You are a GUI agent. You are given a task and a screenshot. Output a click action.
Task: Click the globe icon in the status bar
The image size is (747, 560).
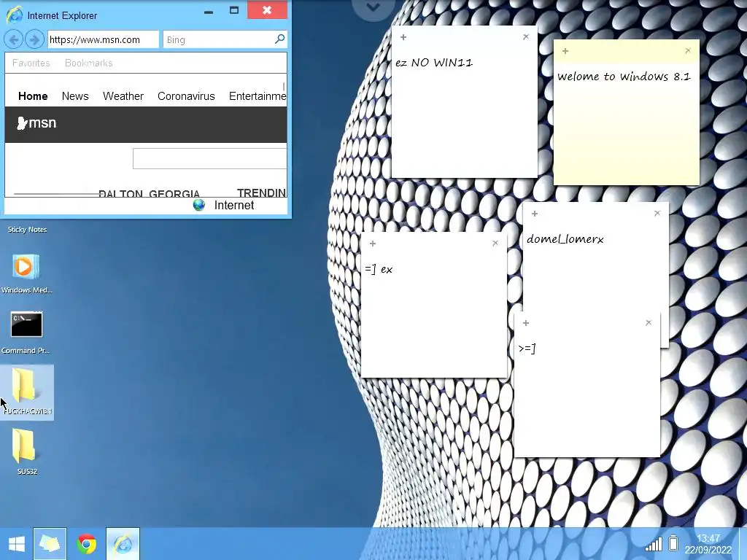click(x=199, y=205)
